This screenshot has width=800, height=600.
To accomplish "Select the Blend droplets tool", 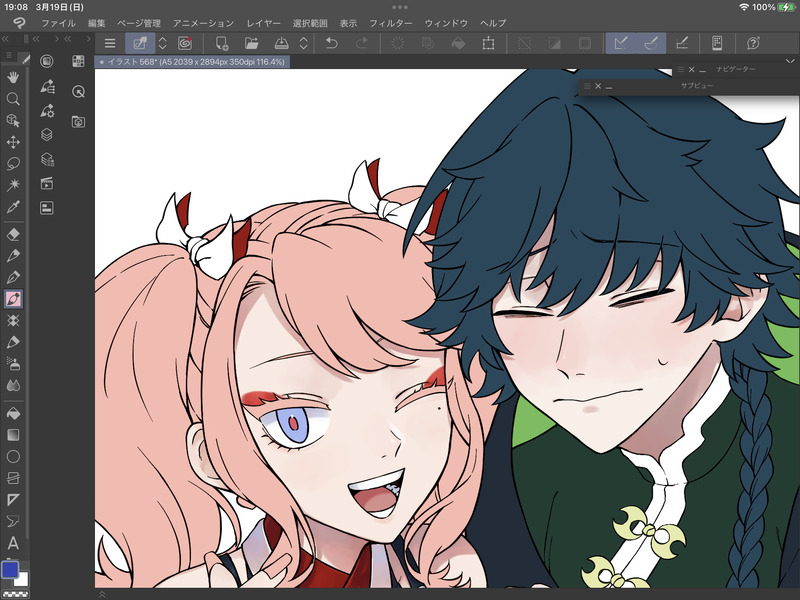I will [x=13, y=385].
